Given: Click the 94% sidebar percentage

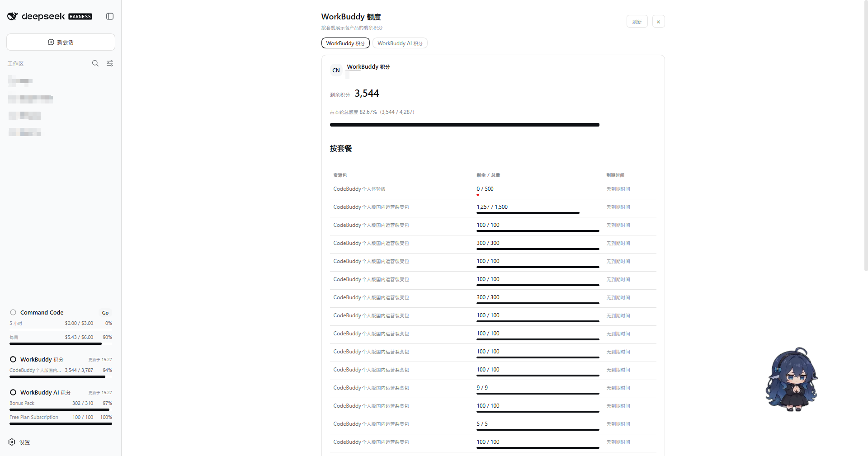Looking at the screenshot, I should [x=108, y=371].
